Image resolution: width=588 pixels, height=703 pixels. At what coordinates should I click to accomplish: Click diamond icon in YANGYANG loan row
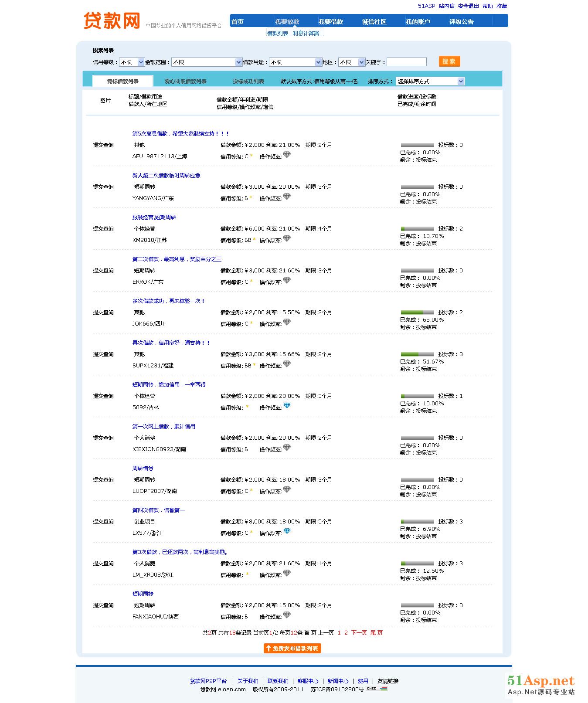coord(287,197)
